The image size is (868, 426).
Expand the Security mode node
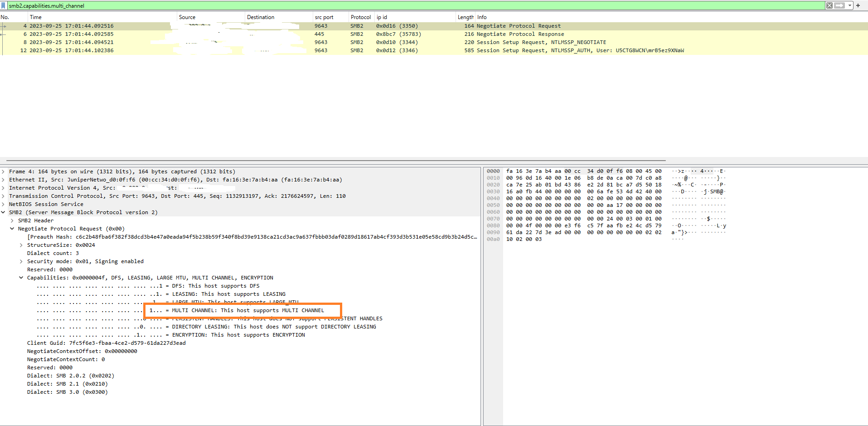(21, 261)
